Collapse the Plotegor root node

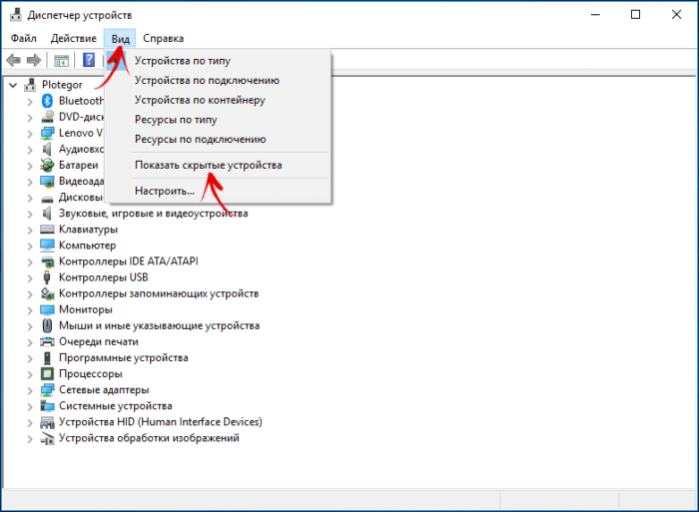coord(13,85)
